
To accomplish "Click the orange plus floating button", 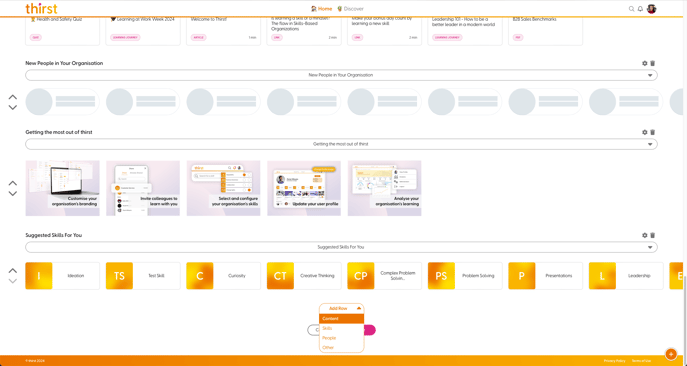I will pyautogui.click(x=671, y=354).
